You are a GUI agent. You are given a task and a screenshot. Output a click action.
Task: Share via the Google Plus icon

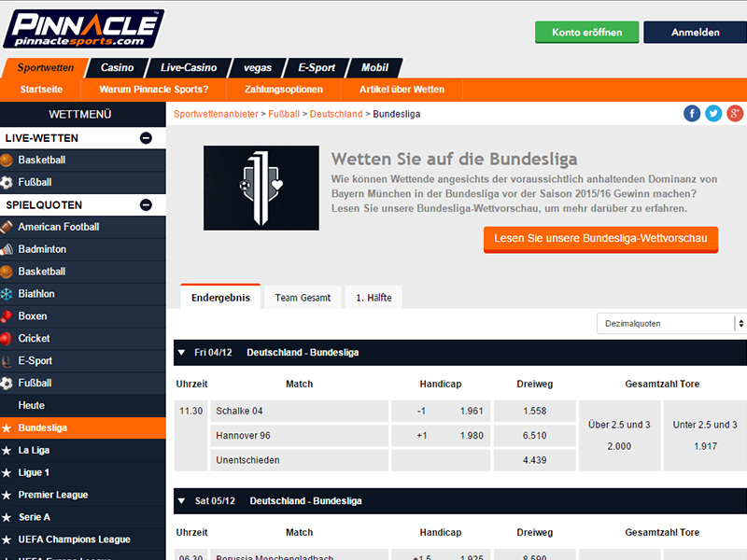735,113
